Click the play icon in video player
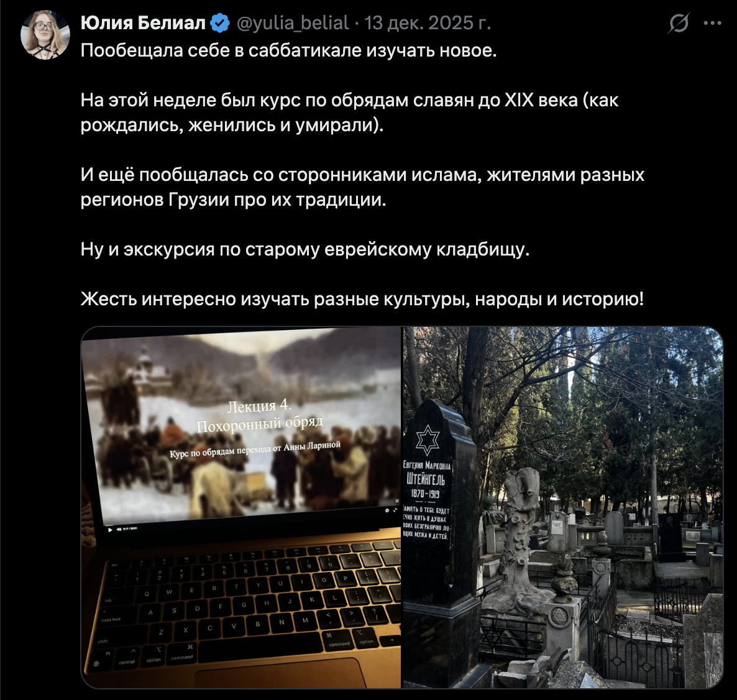Viewport: 737px width, 700px height. click(x=110, y=529)
